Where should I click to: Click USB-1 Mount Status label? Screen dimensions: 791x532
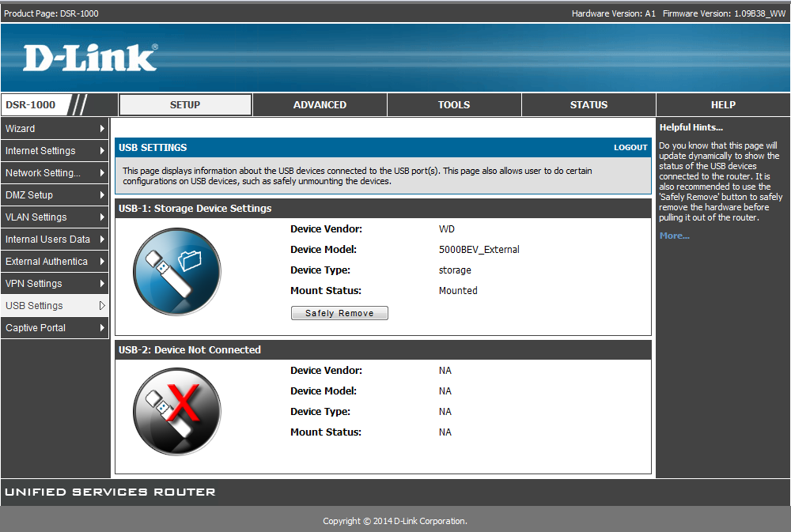(x=326, y=290)
